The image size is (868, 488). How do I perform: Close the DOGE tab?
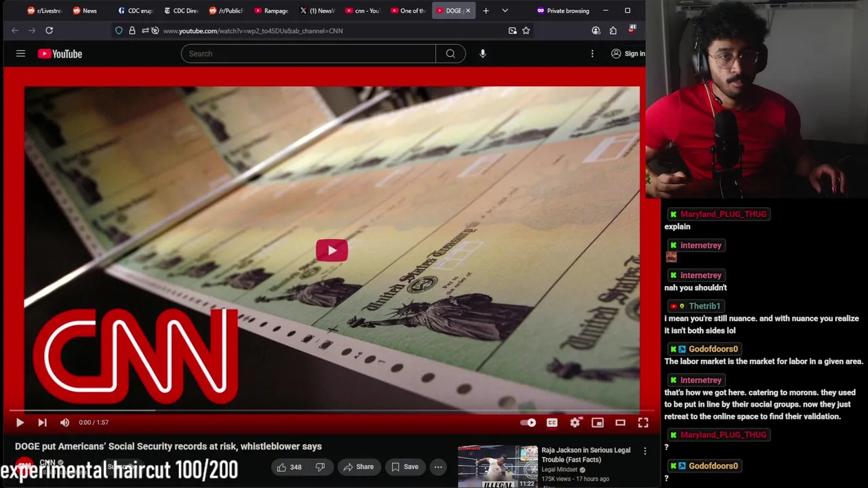467,11
